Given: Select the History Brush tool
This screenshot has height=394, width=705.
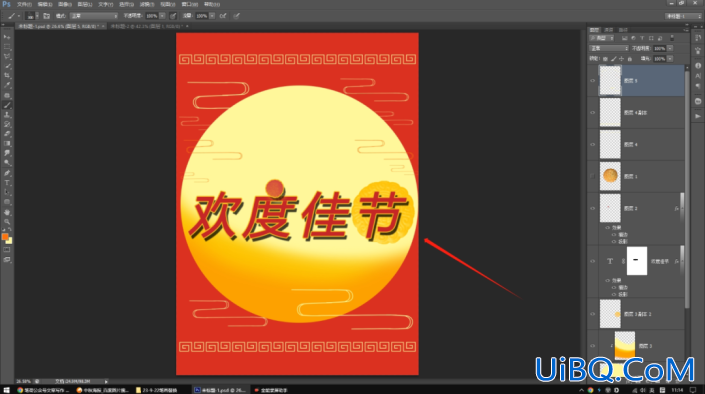Looking at the screenshot, I should coord(7,125).
